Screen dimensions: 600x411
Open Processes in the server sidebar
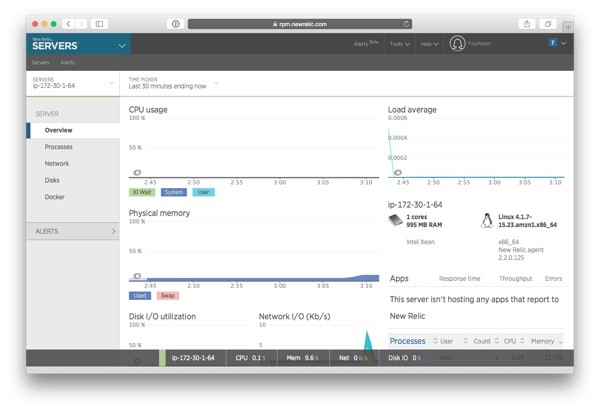coord(59,147)
